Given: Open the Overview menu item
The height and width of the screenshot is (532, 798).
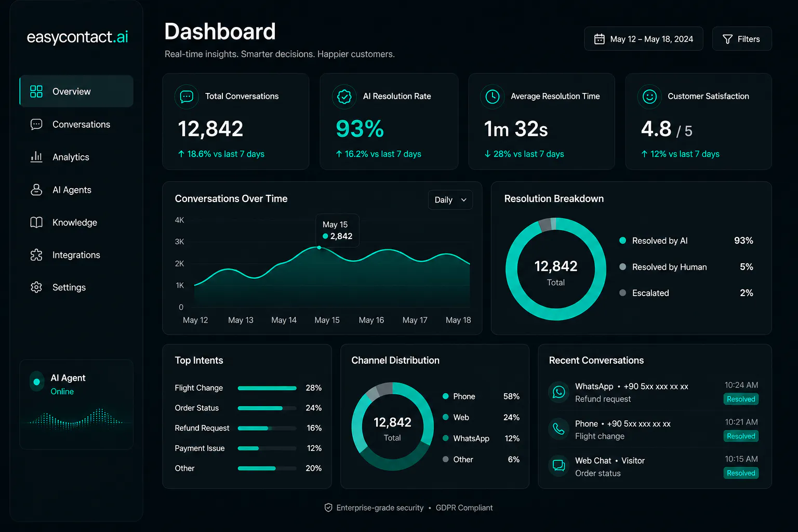Looking at the screenshot, I should point(76,91).
